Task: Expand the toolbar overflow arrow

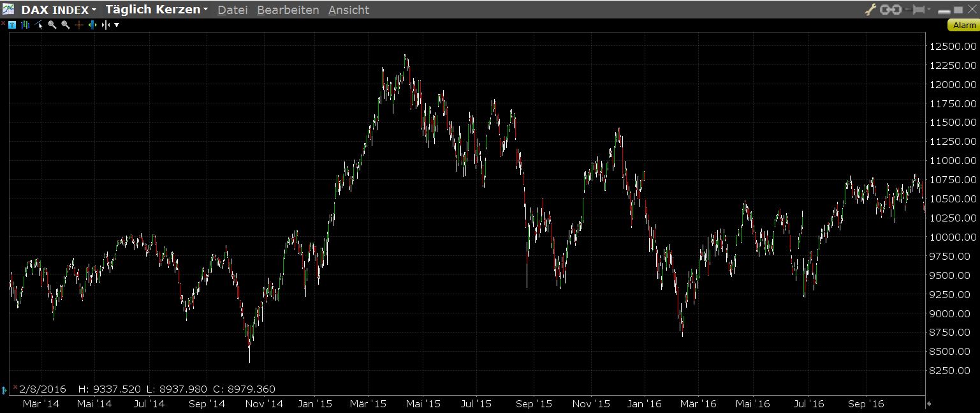Action: click(x=117, y=25)
